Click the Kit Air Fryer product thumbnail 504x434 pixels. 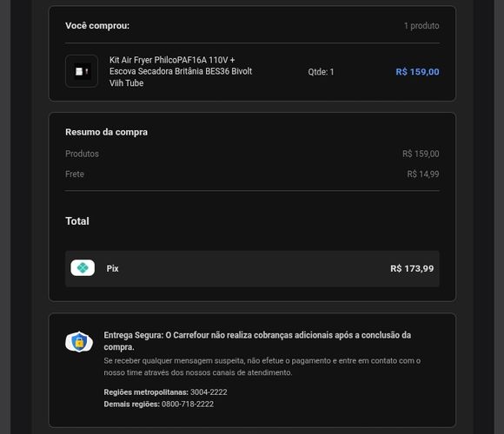[x=82, y=71]
